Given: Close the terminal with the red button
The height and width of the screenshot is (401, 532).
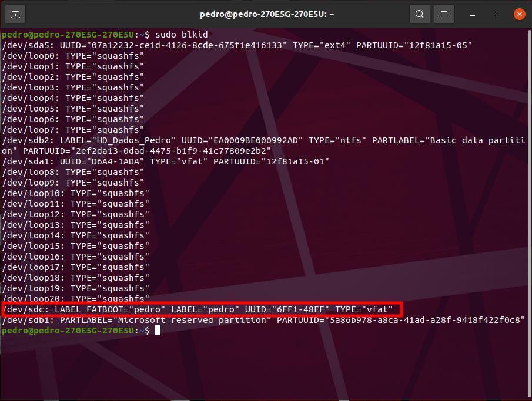Looking at the screenshot, I should (x=518, y=14).
